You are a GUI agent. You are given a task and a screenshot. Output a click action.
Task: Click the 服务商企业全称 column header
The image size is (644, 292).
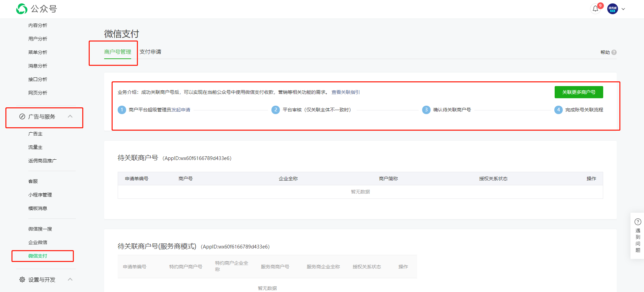[x=323, y=267]
